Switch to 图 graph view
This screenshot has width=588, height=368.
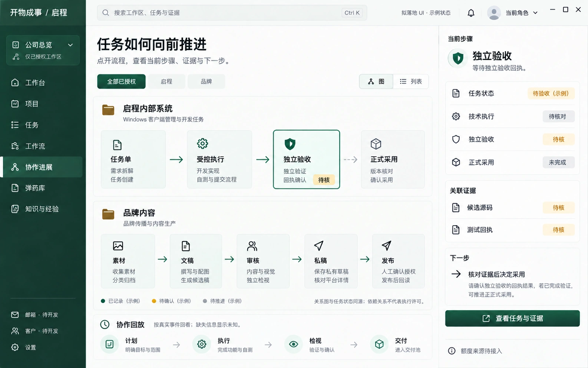tap(376, 82)
